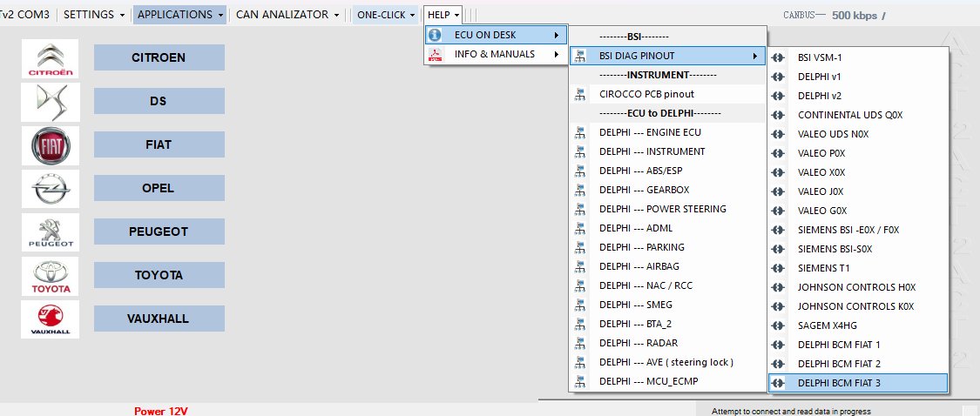Select the VAUXHALL brand button
Image resolution: width=980 pixels, height=416 pixels.
pos(159,319)
